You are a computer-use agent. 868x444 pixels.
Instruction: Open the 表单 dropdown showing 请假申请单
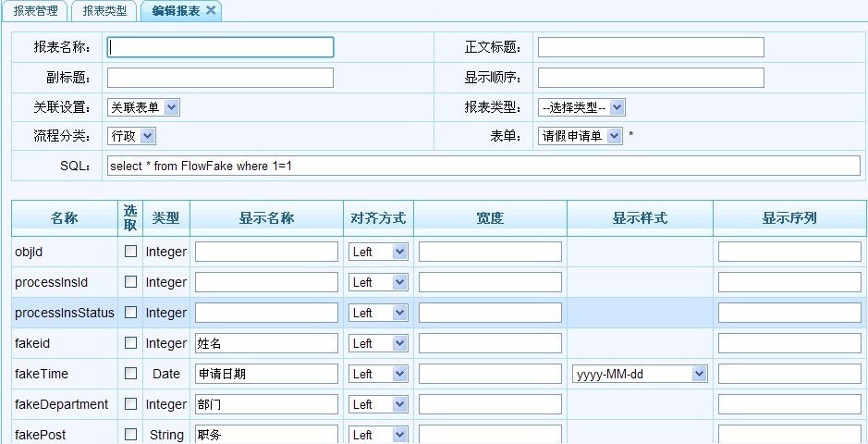pos(581,136)
